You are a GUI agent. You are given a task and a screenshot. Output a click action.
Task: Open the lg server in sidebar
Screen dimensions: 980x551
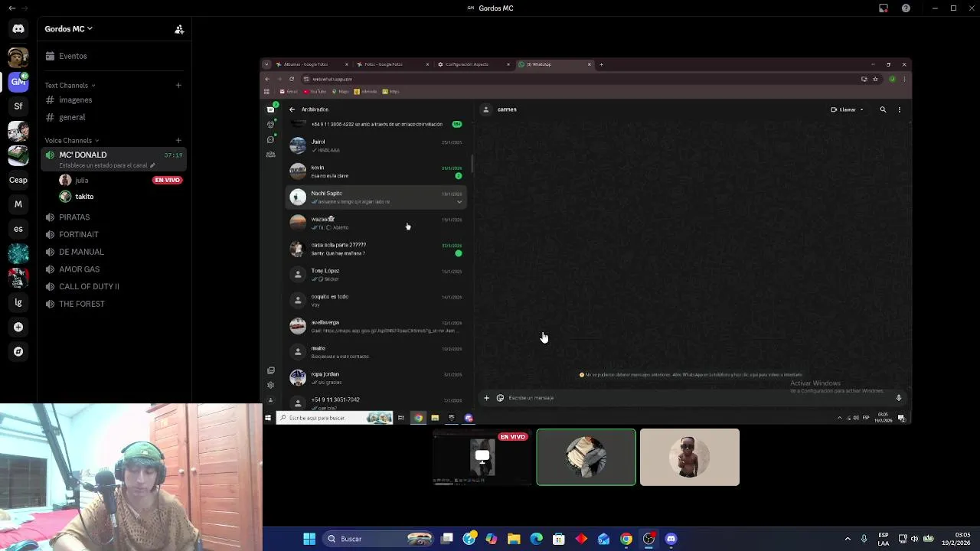18,302
